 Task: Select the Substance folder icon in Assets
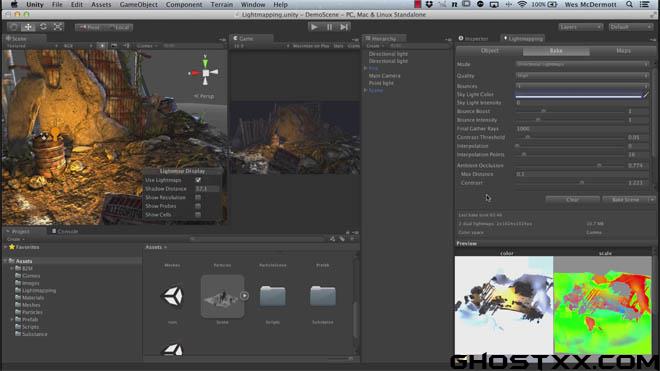coord(323,296)
